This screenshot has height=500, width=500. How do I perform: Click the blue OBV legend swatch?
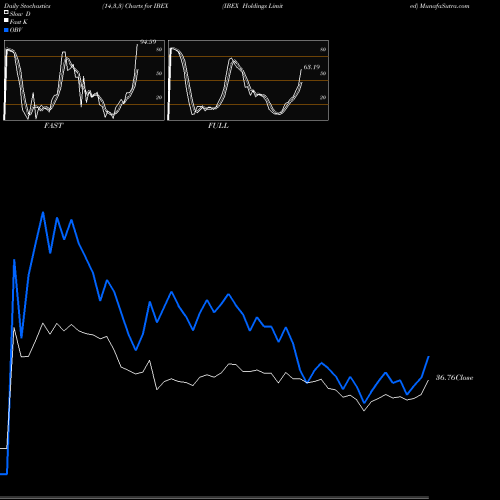[x=6, y=30]
